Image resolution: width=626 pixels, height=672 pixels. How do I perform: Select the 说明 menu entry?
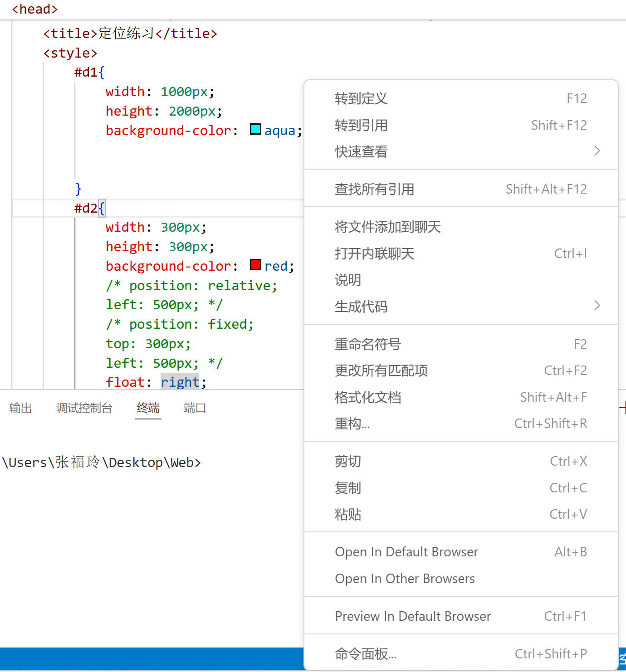(461, 280)
